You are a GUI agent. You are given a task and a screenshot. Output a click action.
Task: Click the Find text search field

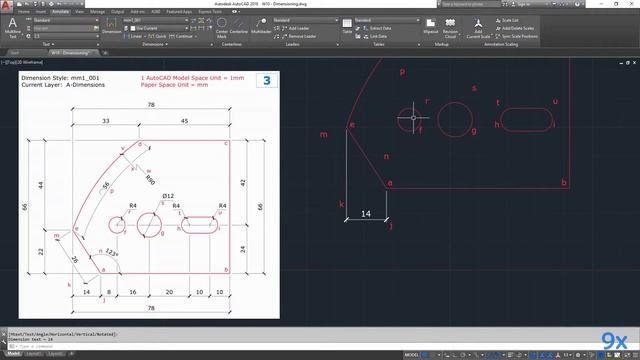pos(63,28)
